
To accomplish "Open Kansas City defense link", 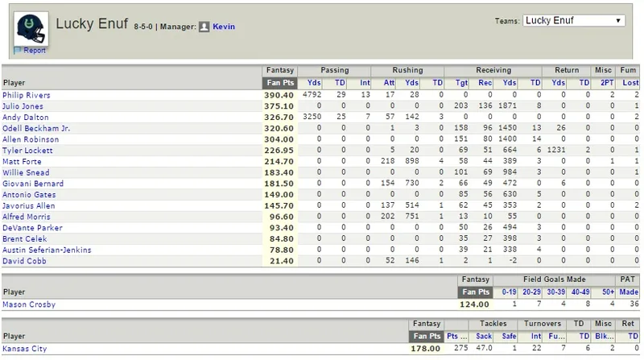I will [25, 349].
